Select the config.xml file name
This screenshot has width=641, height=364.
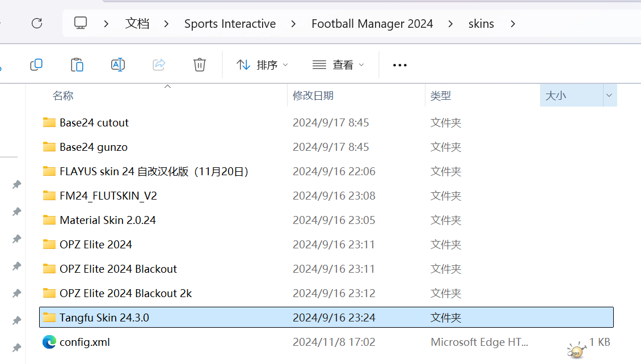click(85, 342)
